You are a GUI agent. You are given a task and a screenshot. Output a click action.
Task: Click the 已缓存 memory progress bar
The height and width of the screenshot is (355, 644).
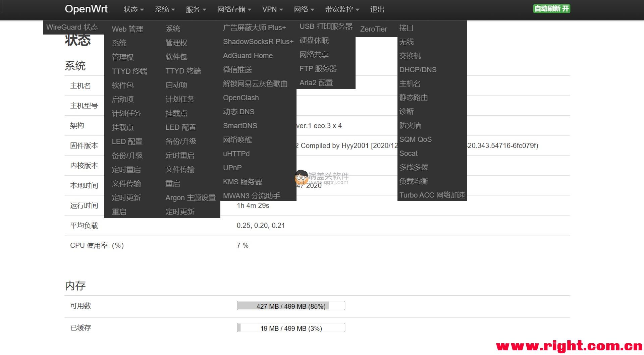point(291,328)
